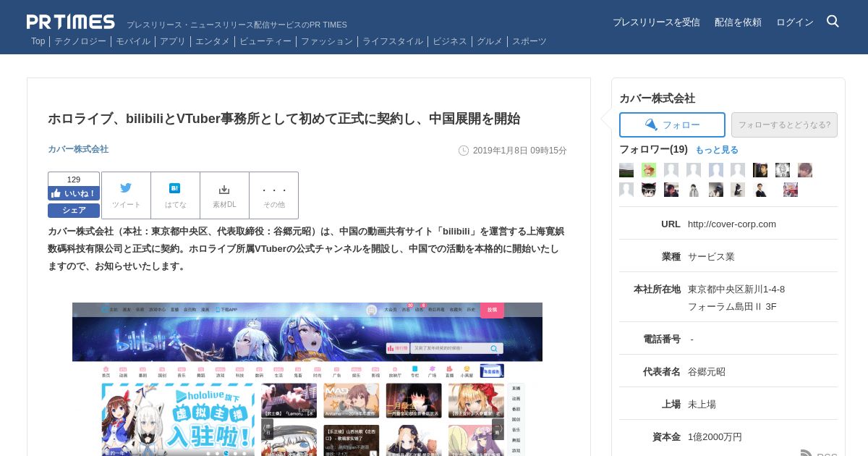Click the clock icon beside publish date
The width and height of the screenshot is (868, 456).
click(x=464, y=151)
